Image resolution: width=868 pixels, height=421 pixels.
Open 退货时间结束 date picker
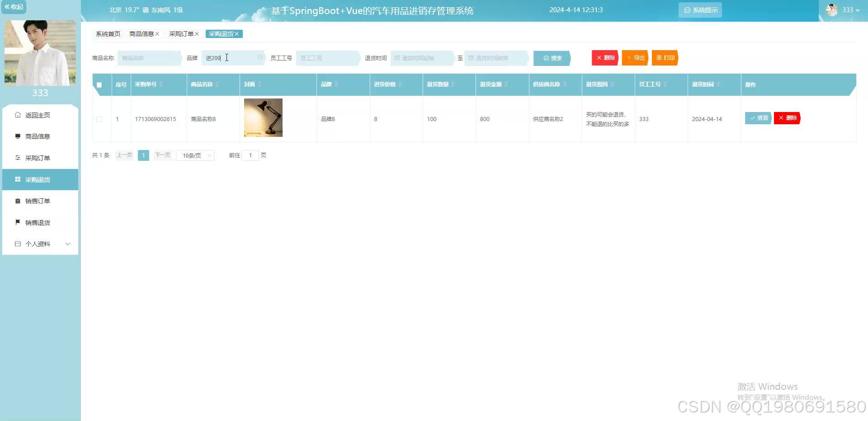pos(496,58)
